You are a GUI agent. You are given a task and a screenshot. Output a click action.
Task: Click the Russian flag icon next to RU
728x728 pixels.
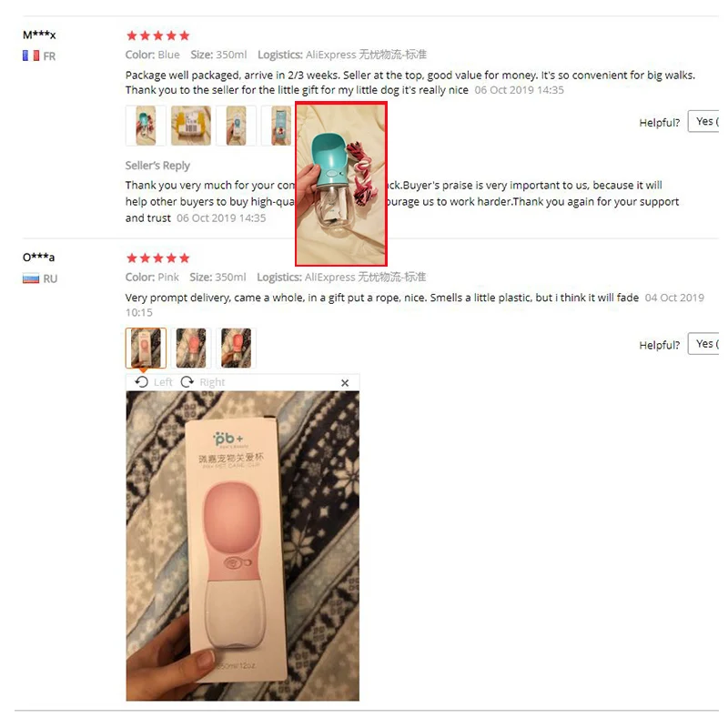point(31,278)
